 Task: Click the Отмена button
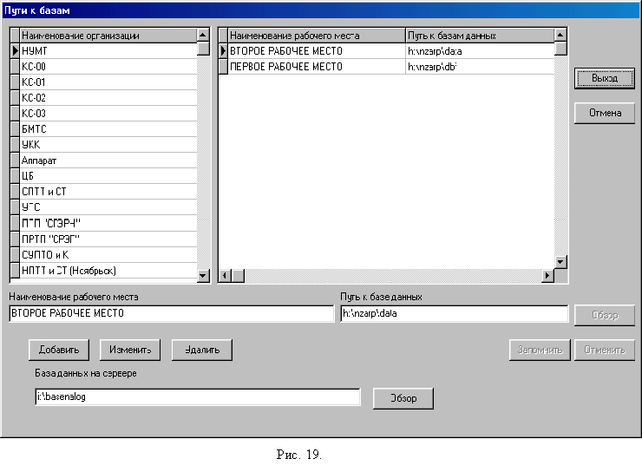[x=604, y=113]
